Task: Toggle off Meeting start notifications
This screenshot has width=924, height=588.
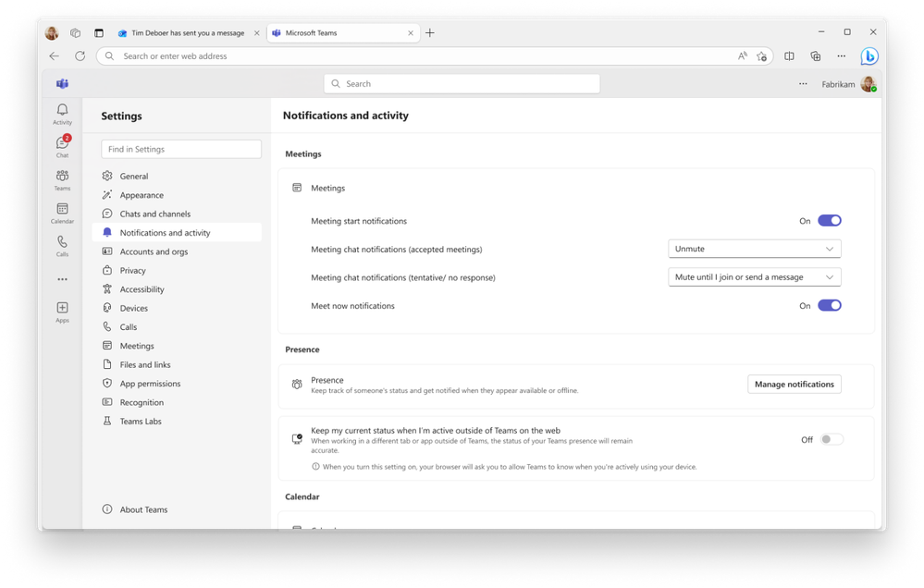Action: coord(828,220)
